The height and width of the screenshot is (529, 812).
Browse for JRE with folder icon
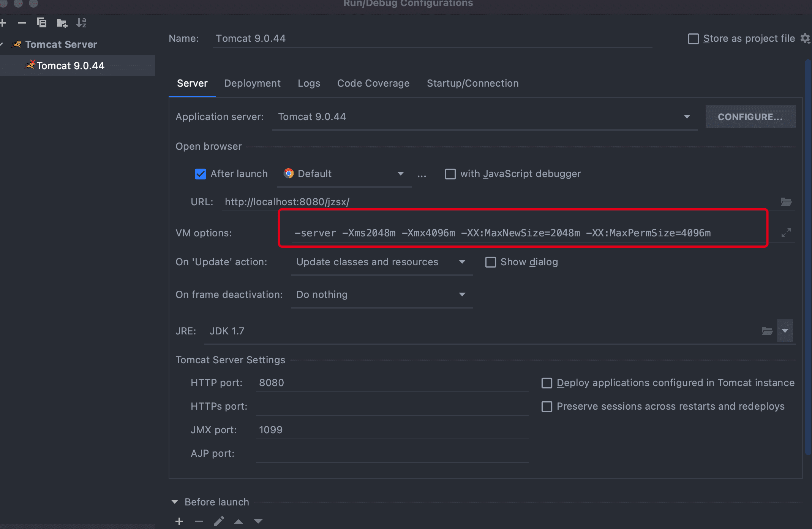(x=767, y=331)
